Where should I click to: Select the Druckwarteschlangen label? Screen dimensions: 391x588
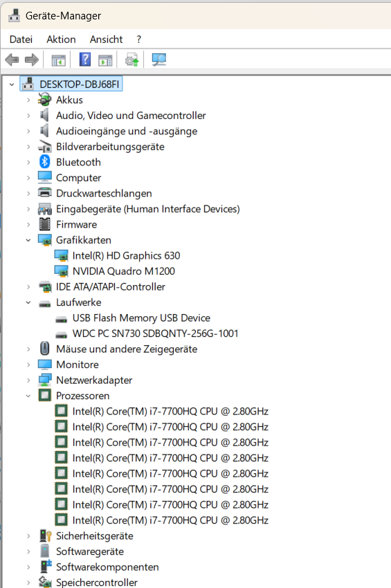tap(104, 193)
